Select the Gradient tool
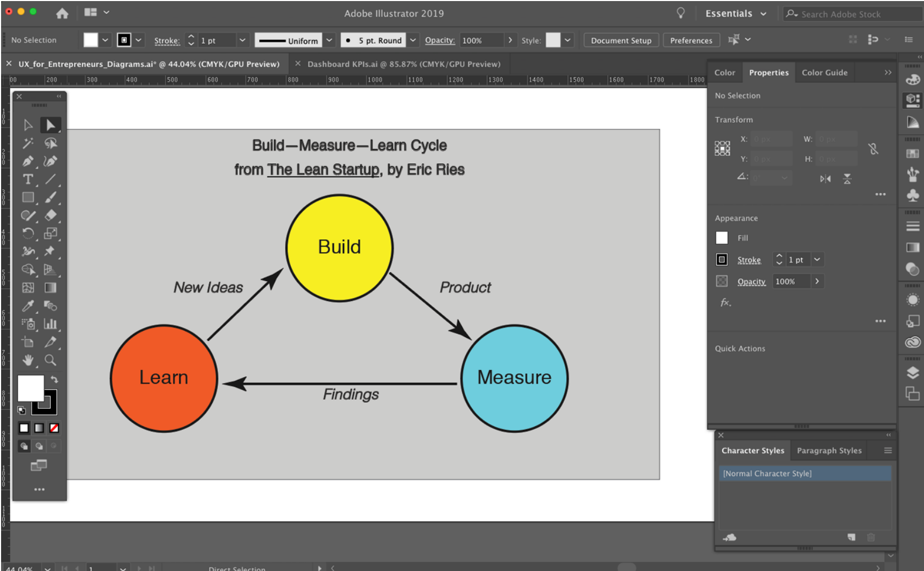 click(51, 288)
